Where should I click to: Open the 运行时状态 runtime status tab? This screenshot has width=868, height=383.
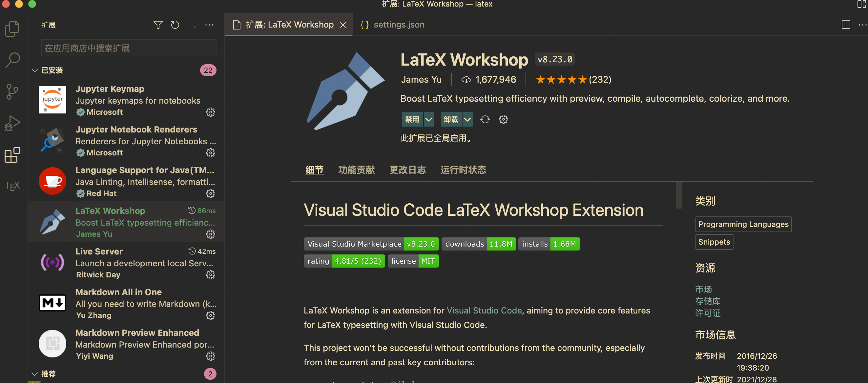click(463, 170)
